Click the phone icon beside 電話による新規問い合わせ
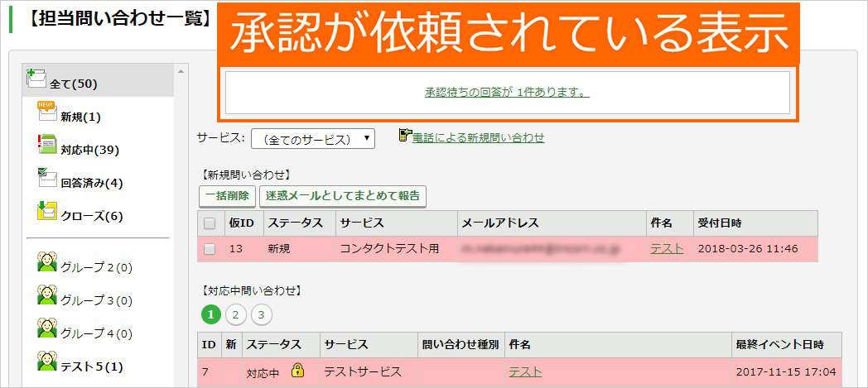This screenshot has height=388, width=868. tap(405, 136)
